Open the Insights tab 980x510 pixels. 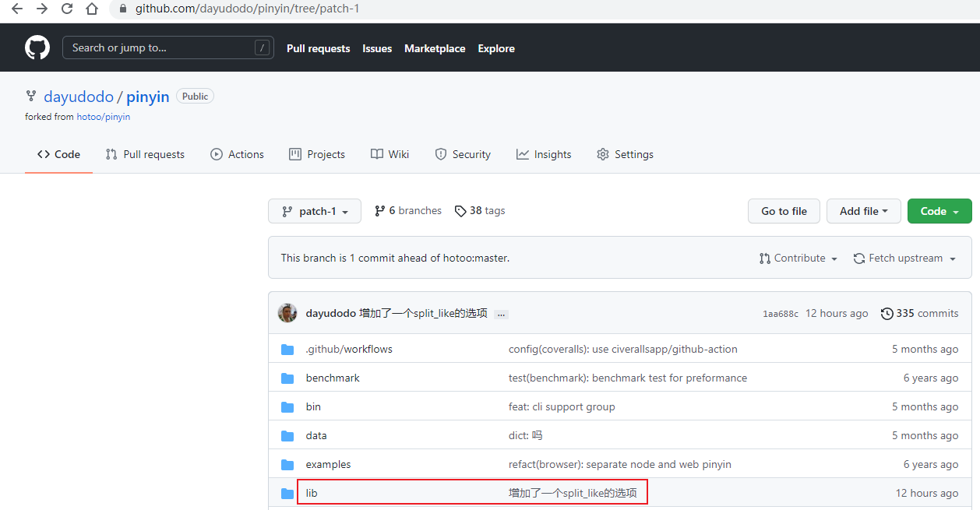point(543,154)
